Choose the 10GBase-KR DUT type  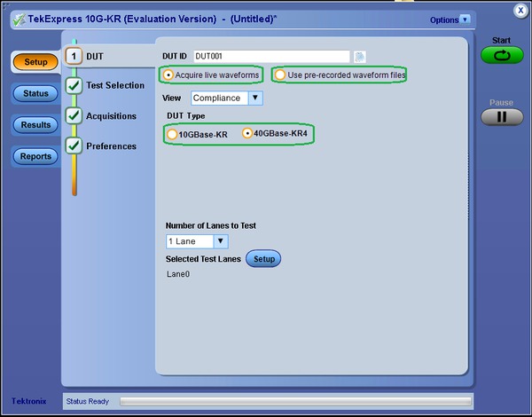coord(197,135)
